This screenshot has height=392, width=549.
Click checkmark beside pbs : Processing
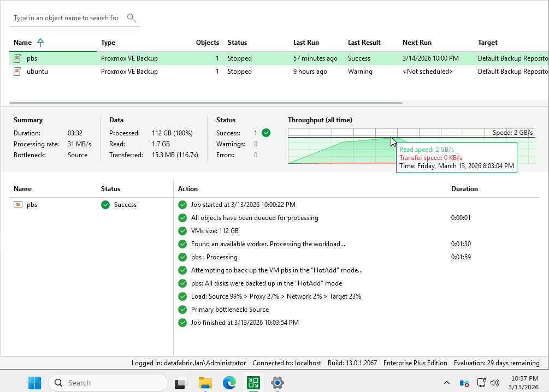pos(182,257)
